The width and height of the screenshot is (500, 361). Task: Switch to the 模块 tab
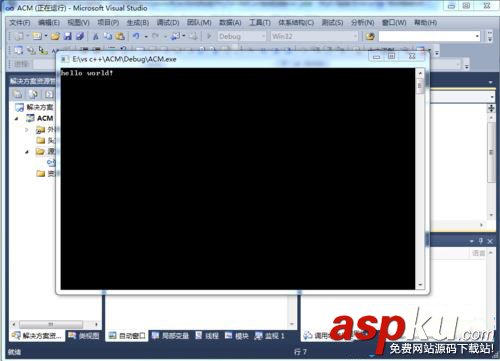tap(237, 336)
